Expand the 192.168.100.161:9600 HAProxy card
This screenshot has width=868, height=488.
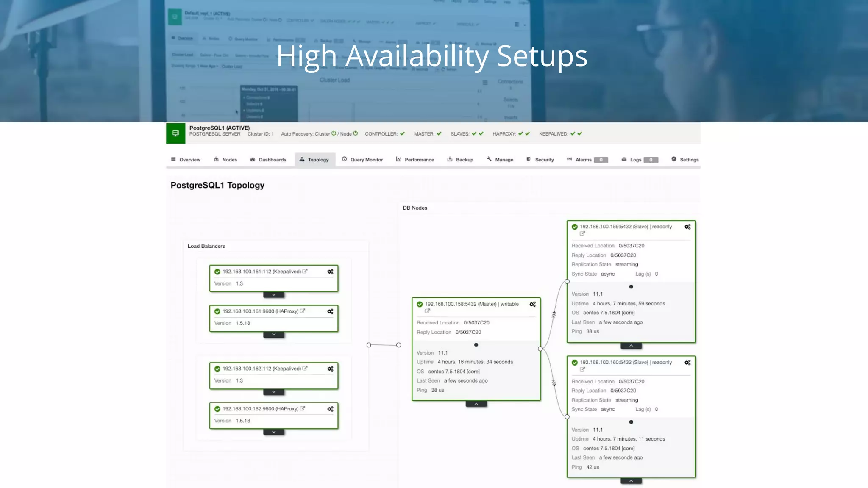click(274, 335)
